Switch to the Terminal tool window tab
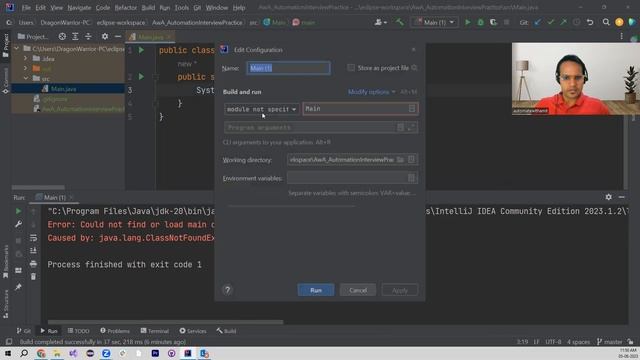 click(x=155, y=331)
